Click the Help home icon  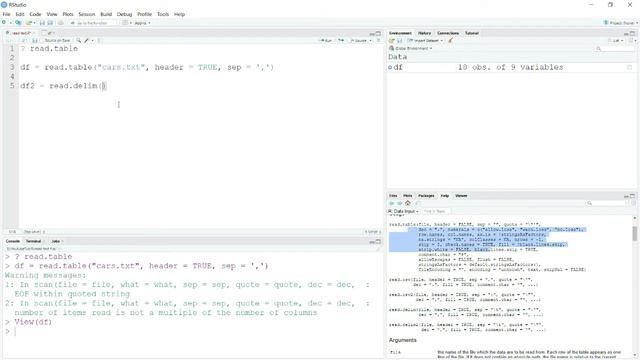[x=407, y=203]
